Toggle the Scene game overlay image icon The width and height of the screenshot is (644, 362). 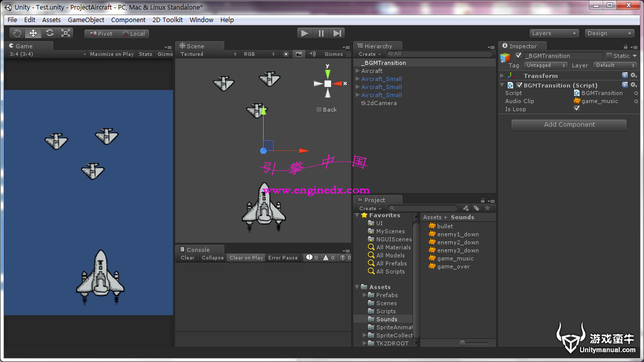[299, 54]
